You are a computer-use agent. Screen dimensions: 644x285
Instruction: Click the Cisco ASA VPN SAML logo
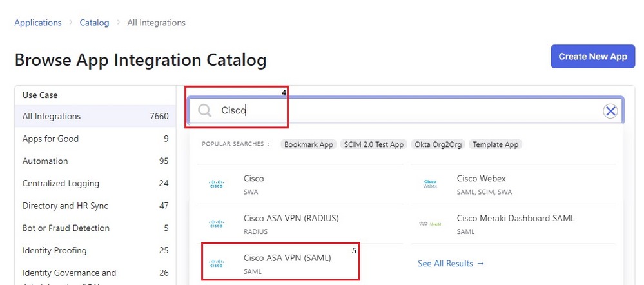click(216, 264)
